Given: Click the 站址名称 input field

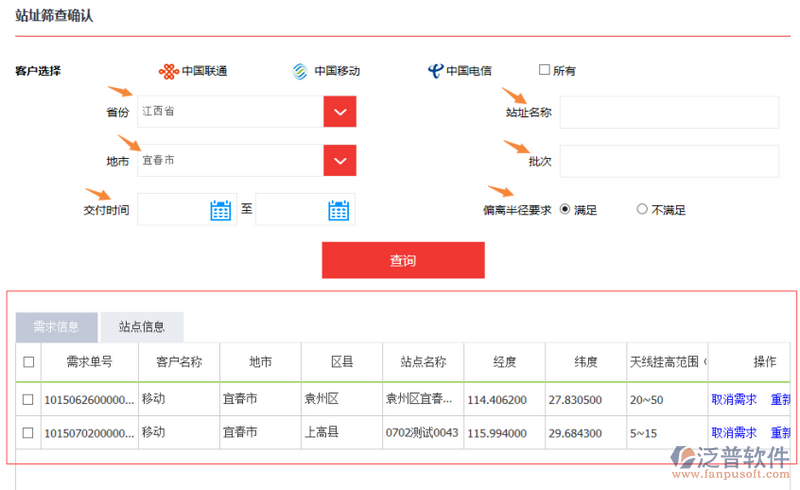Looking at the screenshot, I should tap(668, 113).
